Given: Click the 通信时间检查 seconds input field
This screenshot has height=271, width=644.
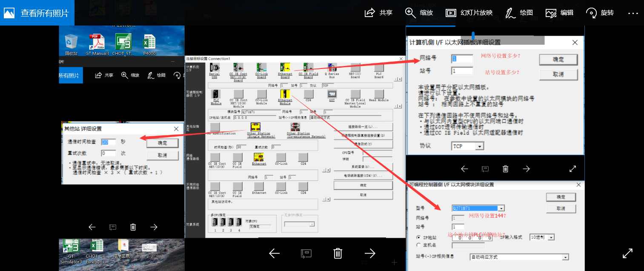Looking at the screenshot, I should (x=108, y=142).
